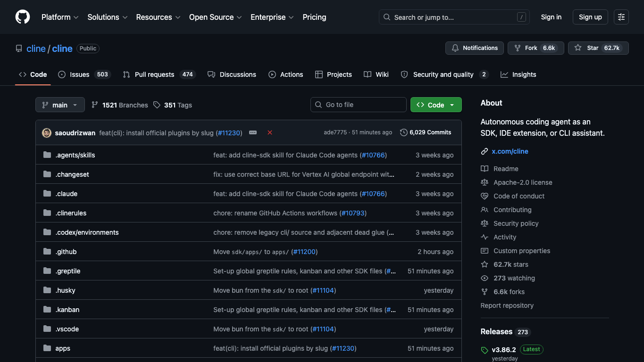Click the folder icon for .claude
This screenshot has width=644, height=362.
47,194
